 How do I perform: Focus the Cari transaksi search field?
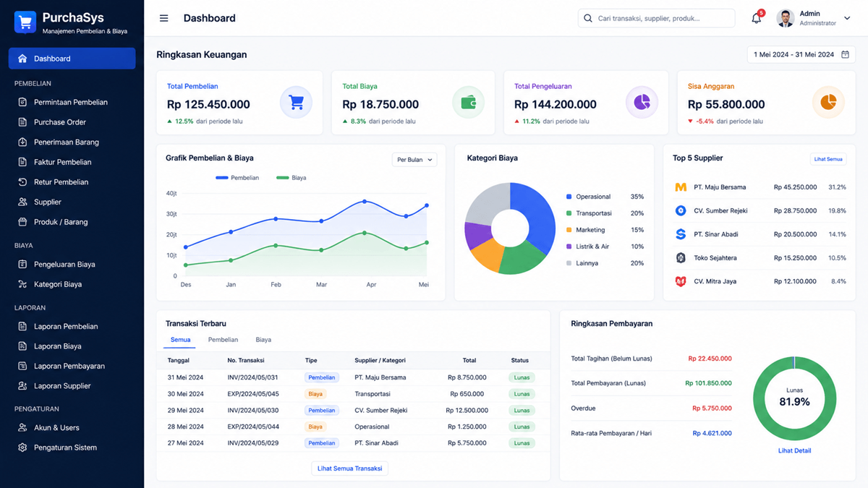(657, 18)
